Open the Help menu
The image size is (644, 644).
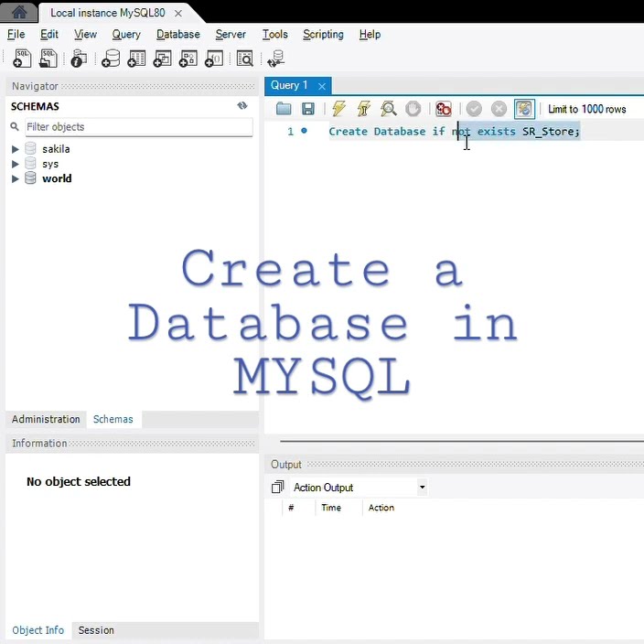(370, 35)
